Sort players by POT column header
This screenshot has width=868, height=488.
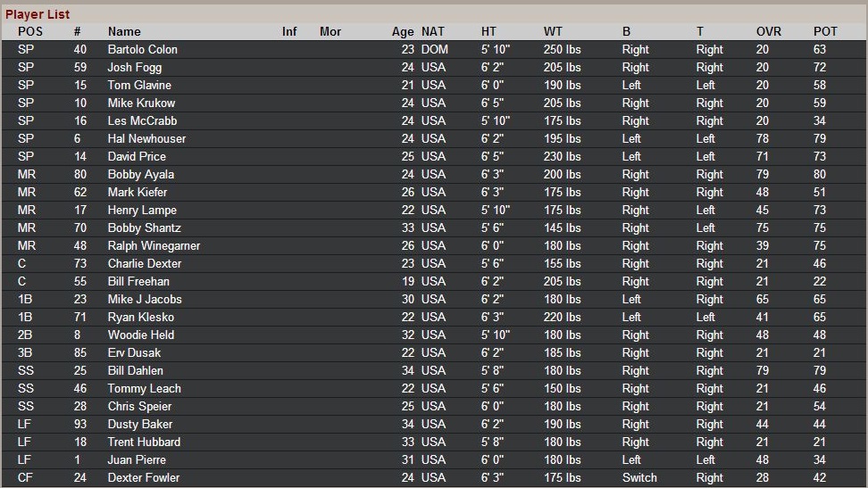click(825, 31)
